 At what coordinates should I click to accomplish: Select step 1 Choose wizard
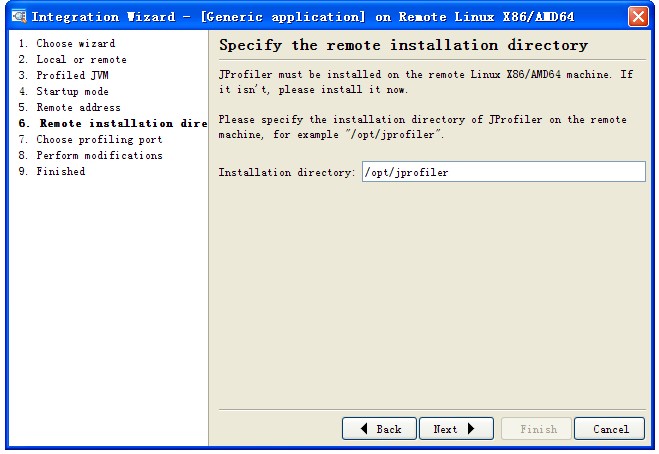pos(67,43)
